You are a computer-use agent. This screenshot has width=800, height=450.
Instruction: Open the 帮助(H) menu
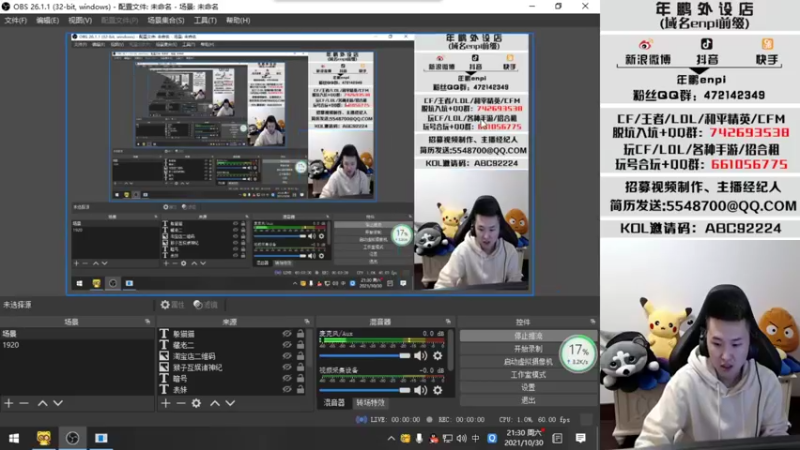pyautogui.click(x=238, y=20)
